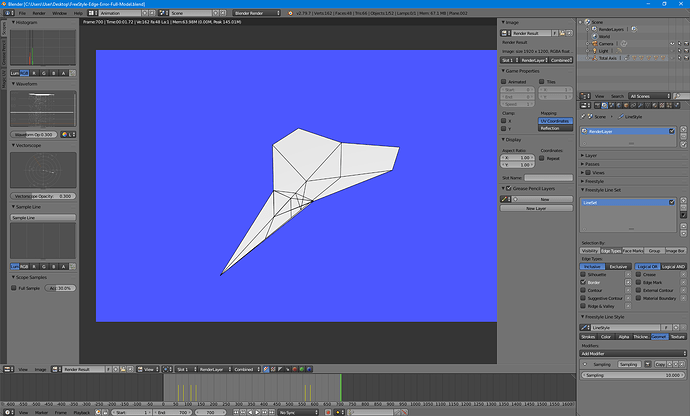Screen dimensions: 690x416
Task: Toggle the Ridge & Valley checkbox
Action: [x=583, y=306]
